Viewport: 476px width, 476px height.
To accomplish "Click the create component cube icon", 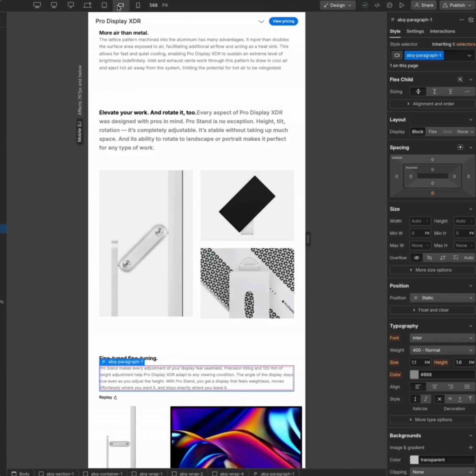I will click(x=471, y=20).
